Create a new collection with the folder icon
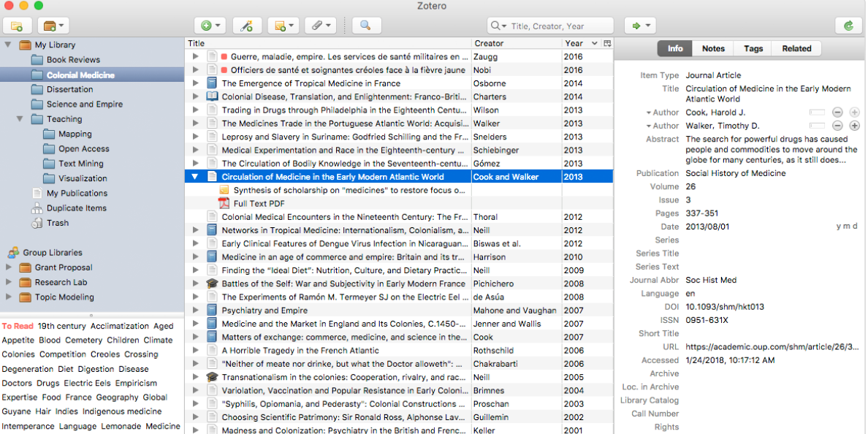Viewport: 868px width, 434px height. coord(17,25)
